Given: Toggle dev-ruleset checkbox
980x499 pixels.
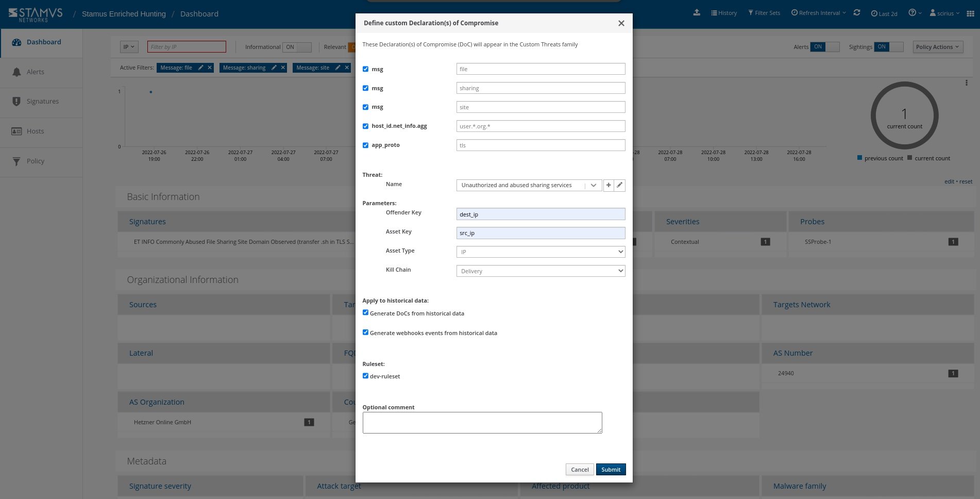Looking at the screenshot, I should 365,376.
